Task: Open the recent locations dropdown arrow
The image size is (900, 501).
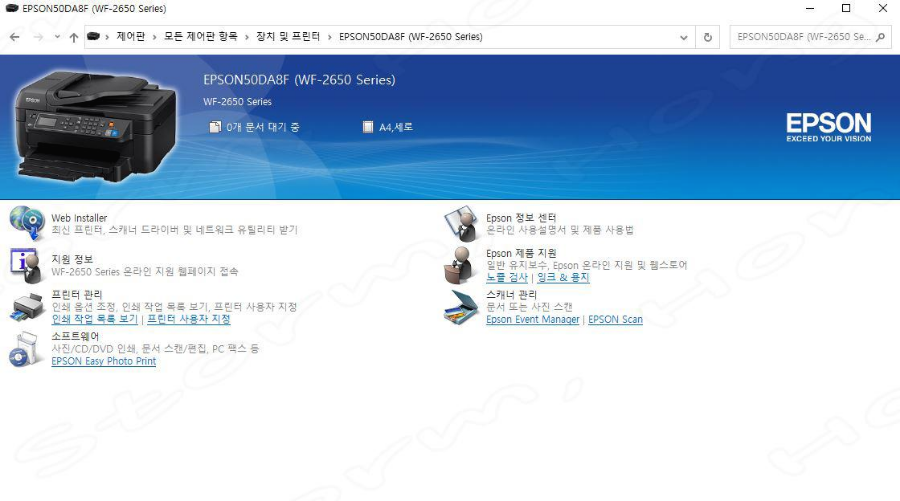Action: click(x=57, y=37)
